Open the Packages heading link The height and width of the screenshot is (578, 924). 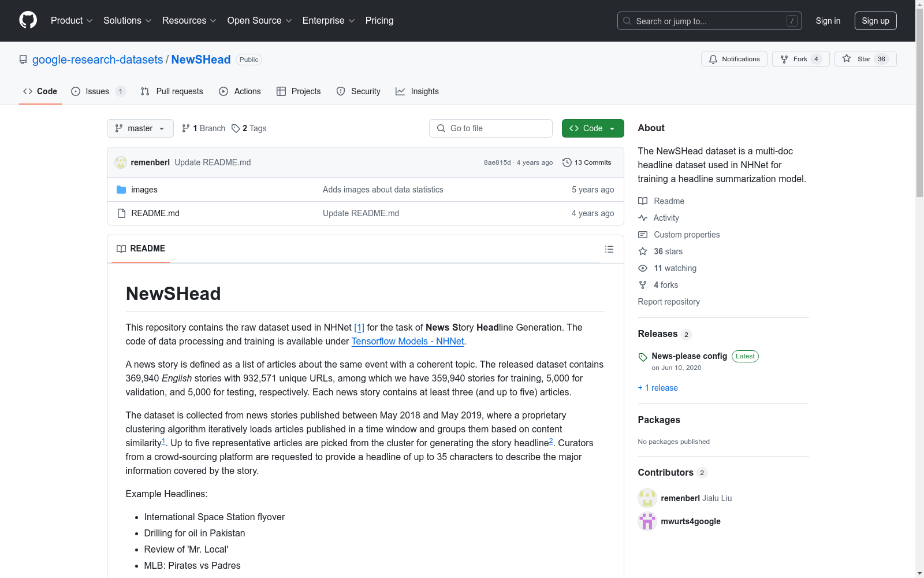659,420
